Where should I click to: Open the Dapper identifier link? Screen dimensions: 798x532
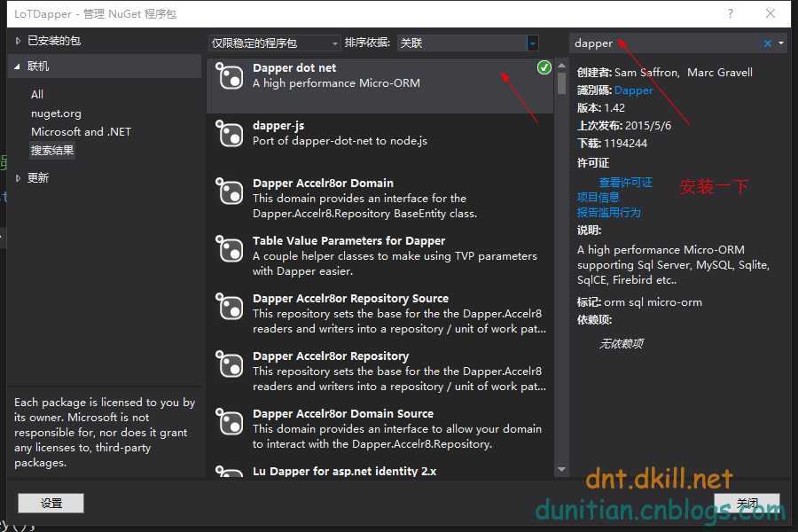click(633, 90)
